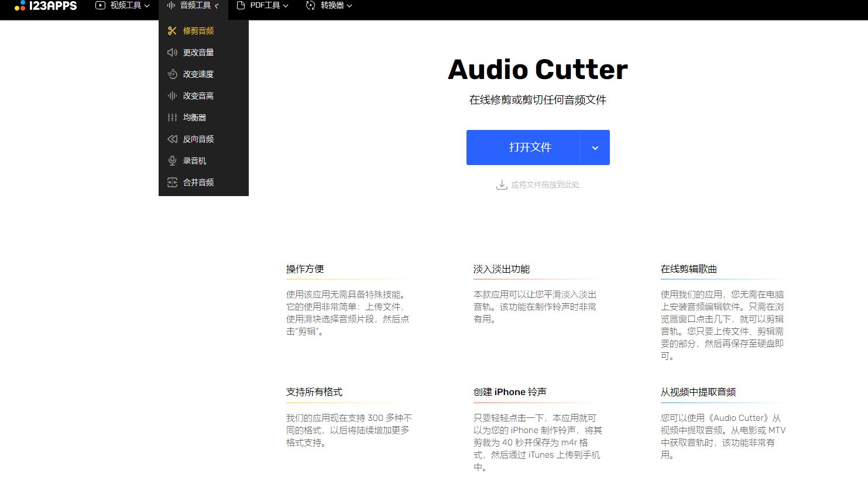Click the PDF tools document icon
Viewport: 868px width, 487px height.
[241, 5]
